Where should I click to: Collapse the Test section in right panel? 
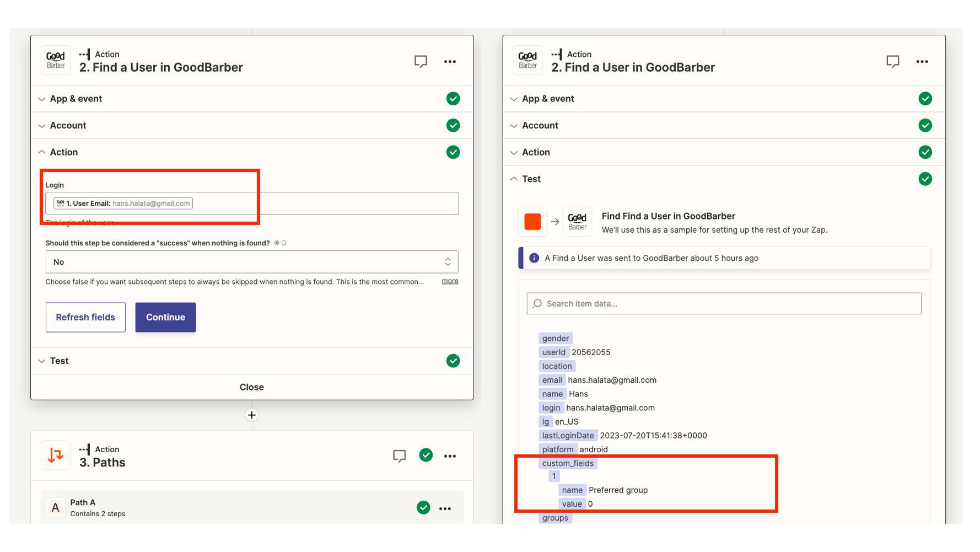531,179
